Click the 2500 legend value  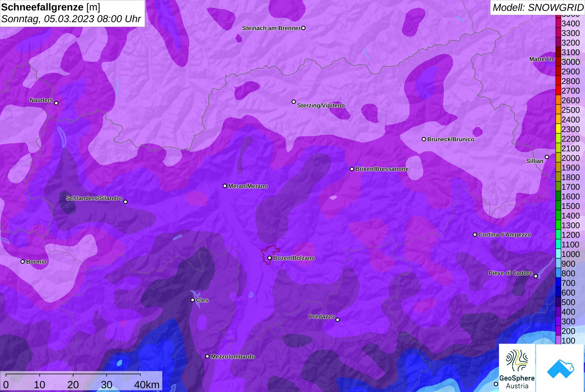(570, 110)
